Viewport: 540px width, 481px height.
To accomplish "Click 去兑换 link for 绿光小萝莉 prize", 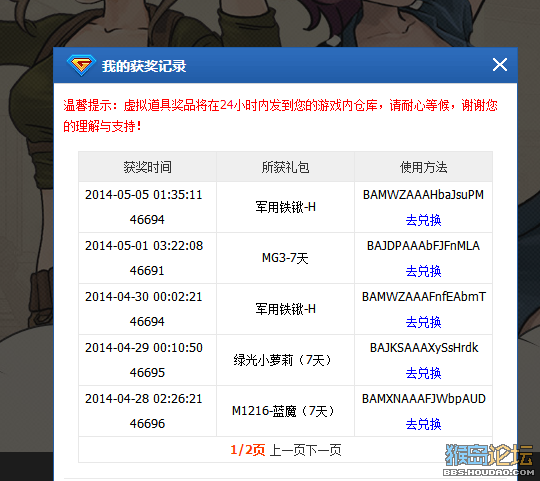I will (x=423, y=373).
